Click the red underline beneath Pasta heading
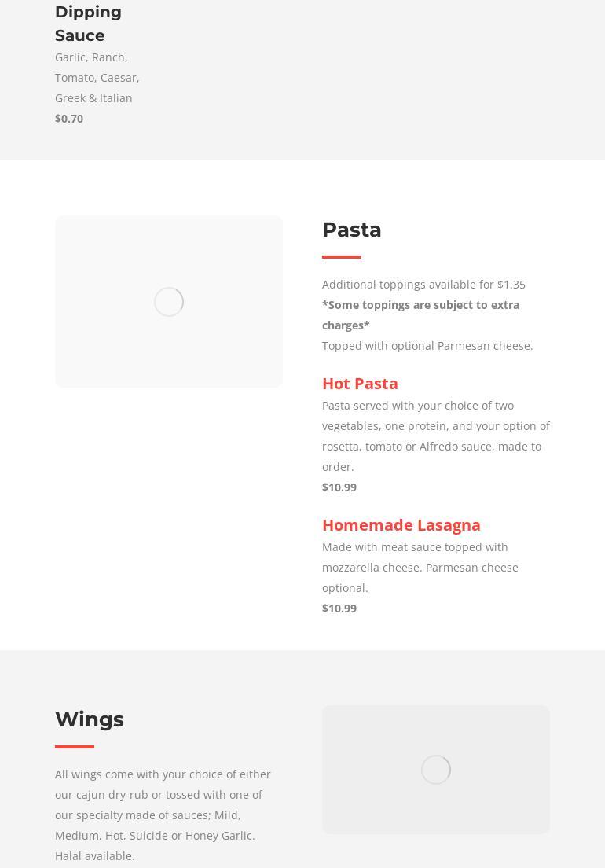 (x=342, y=257)
